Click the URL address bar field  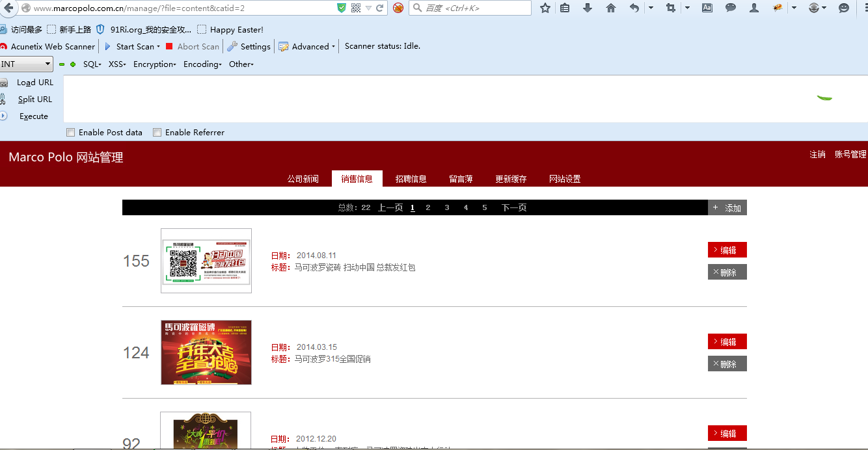coord(182,8)
